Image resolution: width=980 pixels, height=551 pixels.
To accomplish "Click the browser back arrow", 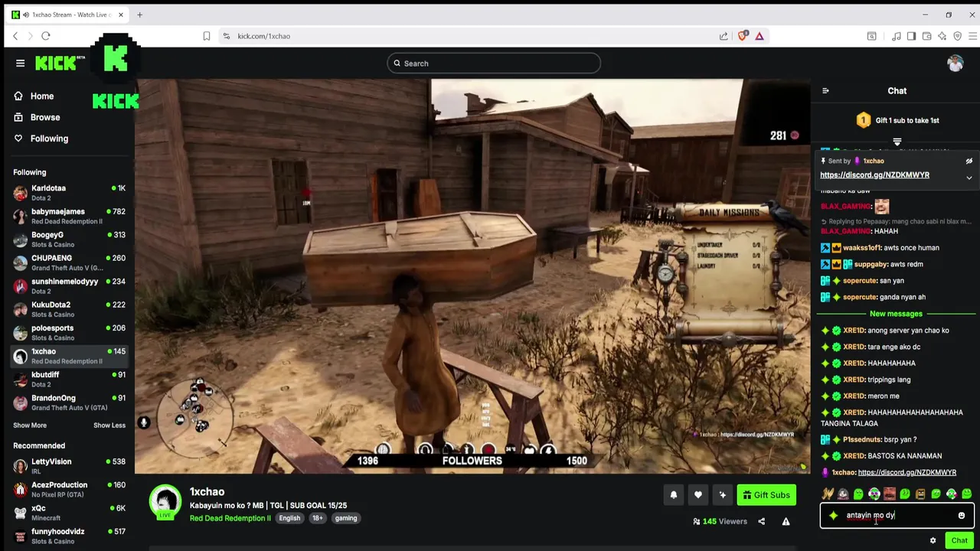I will tap(15, 36).
